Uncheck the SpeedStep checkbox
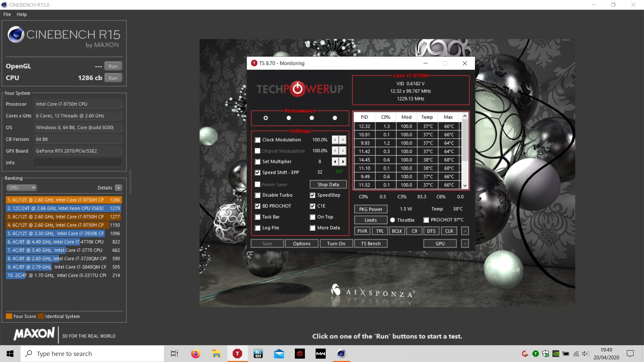Screen dimensions: 644x362 point(313,195)
